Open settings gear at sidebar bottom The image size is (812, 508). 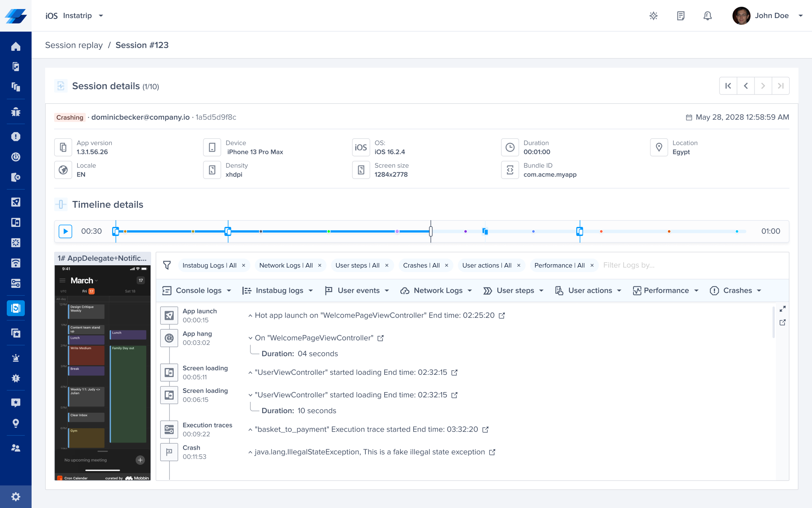[15, 497]
